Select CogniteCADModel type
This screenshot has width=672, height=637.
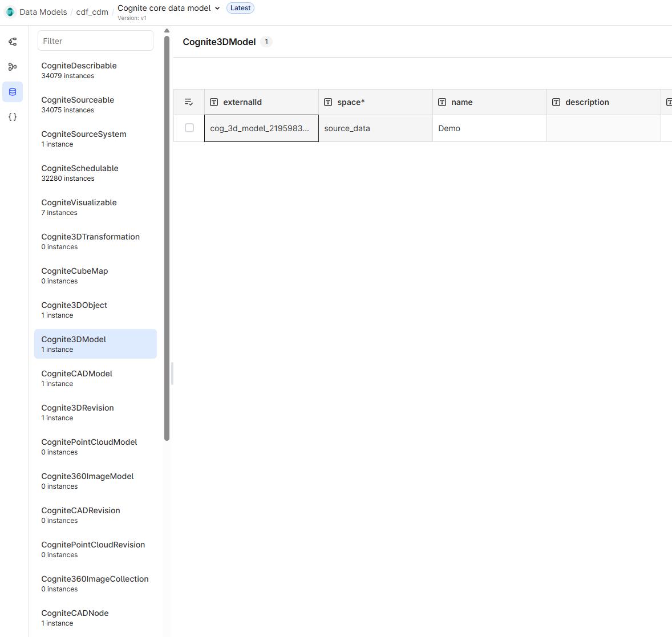pos(95,378)
